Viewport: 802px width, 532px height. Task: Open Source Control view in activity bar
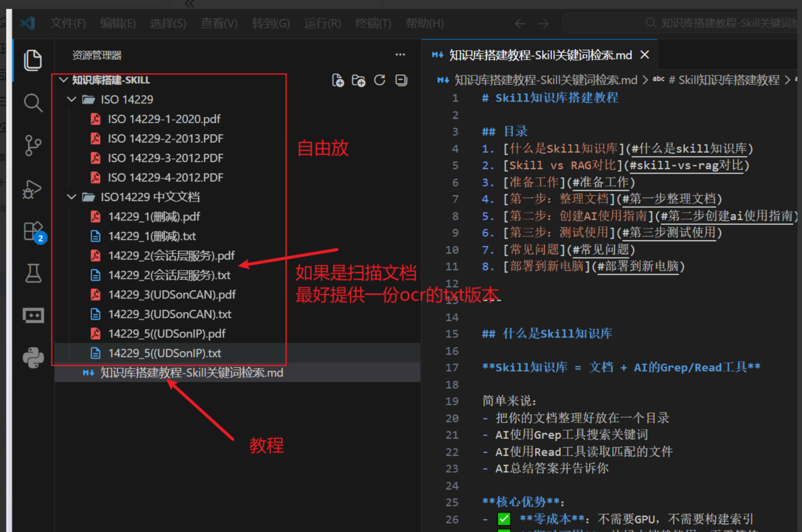(33, 145)
